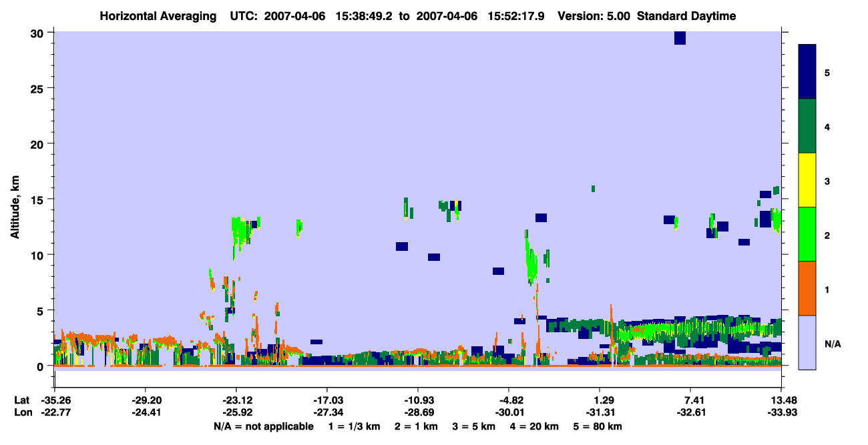Click latitude value 13.48
The width and height of the screenshot is (868, 445).
point(781,400)
